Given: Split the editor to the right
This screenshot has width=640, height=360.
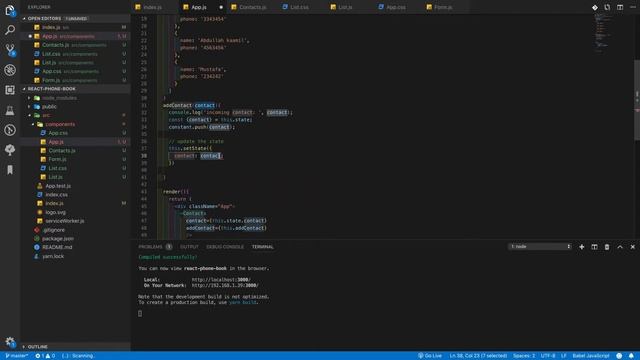Looking at the screenshot, I should click(620, 7).
